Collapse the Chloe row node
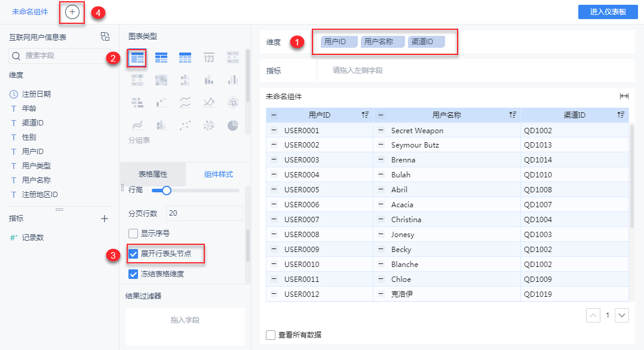The height and width of the screenshot is (350, 644). pyautogui.click(x=381, y=279)
